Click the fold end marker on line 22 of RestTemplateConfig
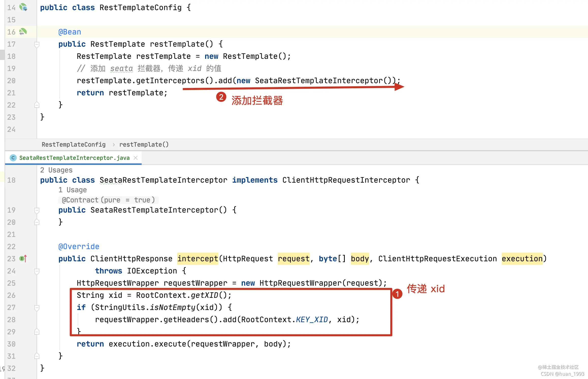Viewport: 588px width, 379px height. (37, 105)
